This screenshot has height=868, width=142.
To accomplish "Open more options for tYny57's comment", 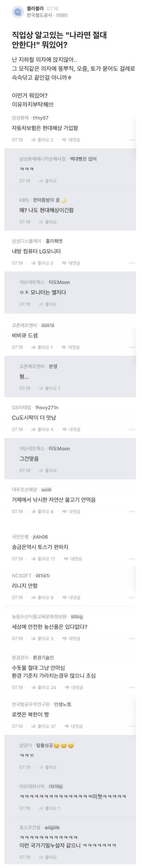I will pos(132,140).
